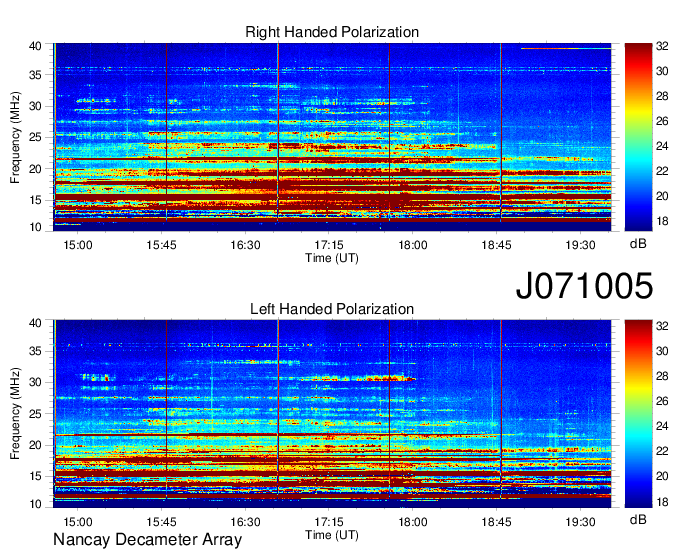This screenshot has width=680, height=552.
Task: Click the 18 dB value on bottom colorbar
Action: [x=662, y=502]
